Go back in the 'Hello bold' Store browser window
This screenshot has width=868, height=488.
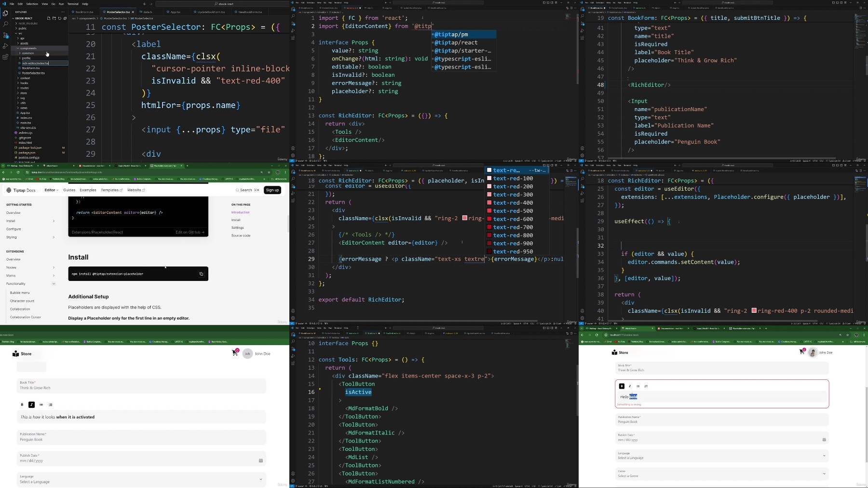(582, 335)
